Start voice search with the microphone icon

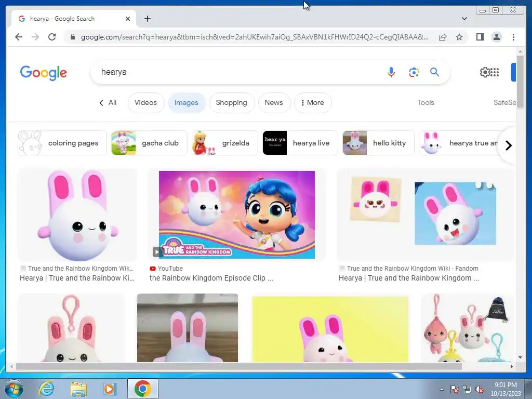point(391,72)
